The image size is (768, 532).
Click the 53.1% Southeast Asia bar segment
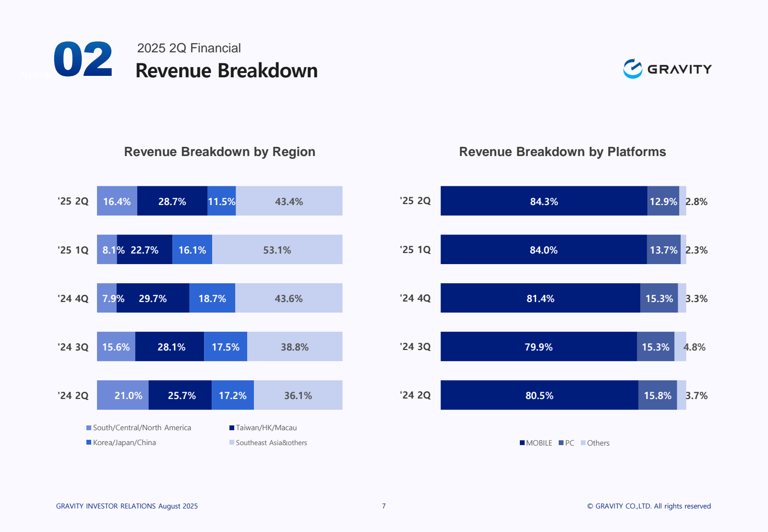click(x=277, y=249)
